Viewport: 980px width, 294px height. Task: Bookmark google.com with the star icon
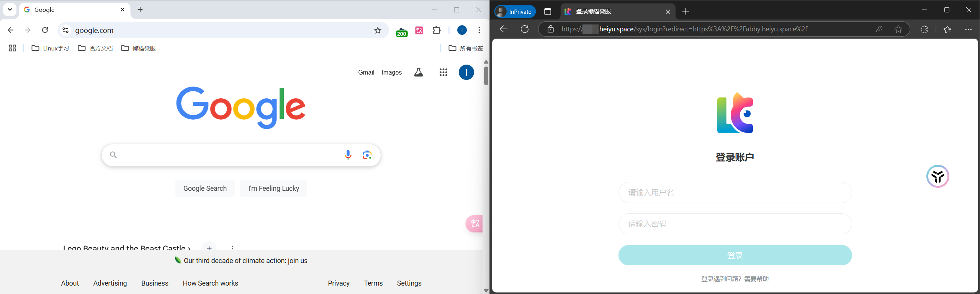378,30
